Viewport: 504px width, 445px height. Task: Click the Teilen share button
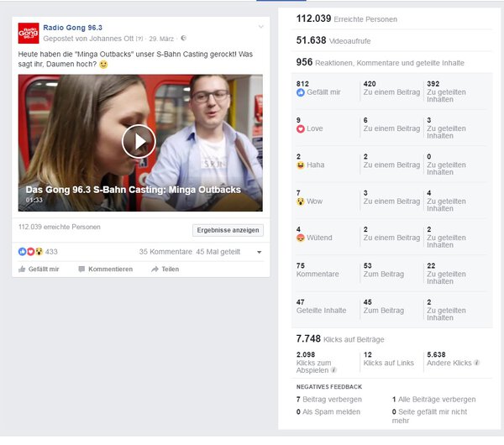coord(165,269)
